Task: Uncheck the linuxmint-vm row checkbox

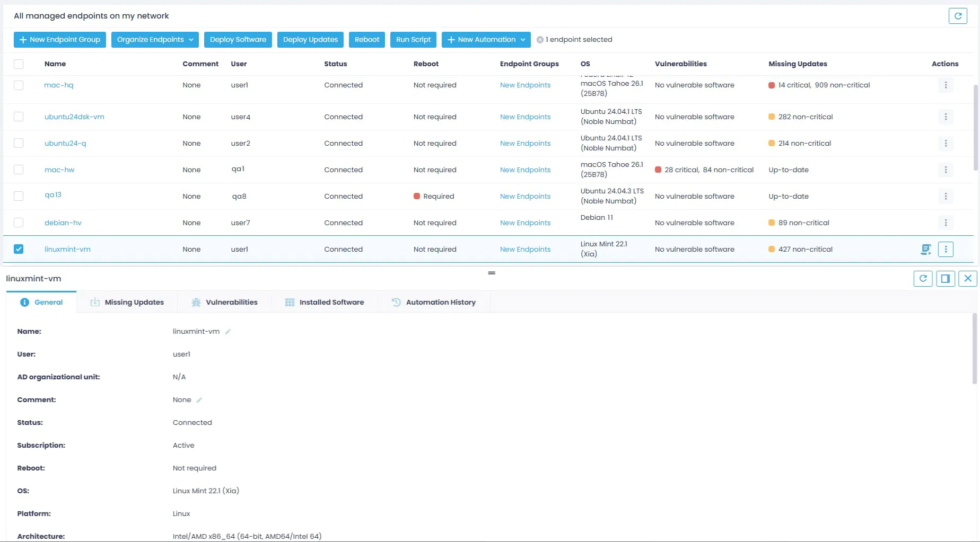Action: 19,249
